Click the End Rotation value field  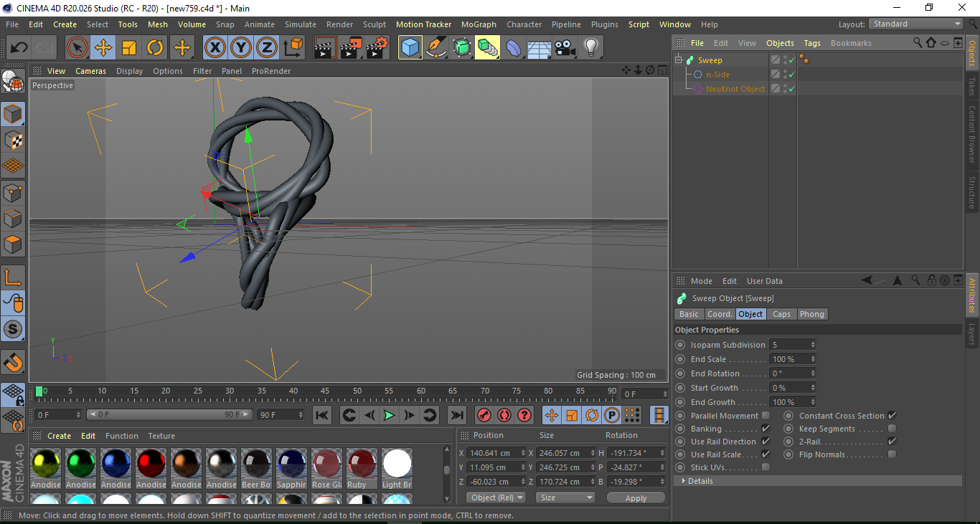click(x=792, y=373)
